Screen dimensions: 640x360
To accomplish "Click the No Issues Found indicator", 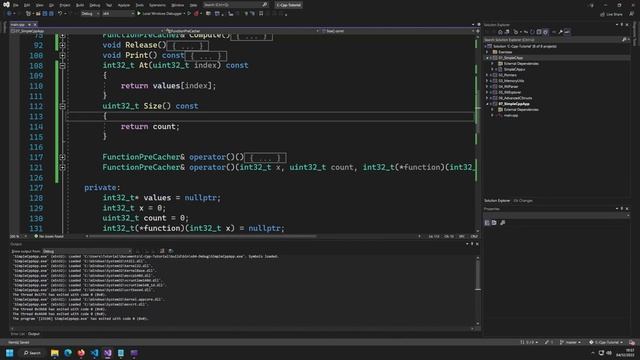I will [x=49, y=236].
